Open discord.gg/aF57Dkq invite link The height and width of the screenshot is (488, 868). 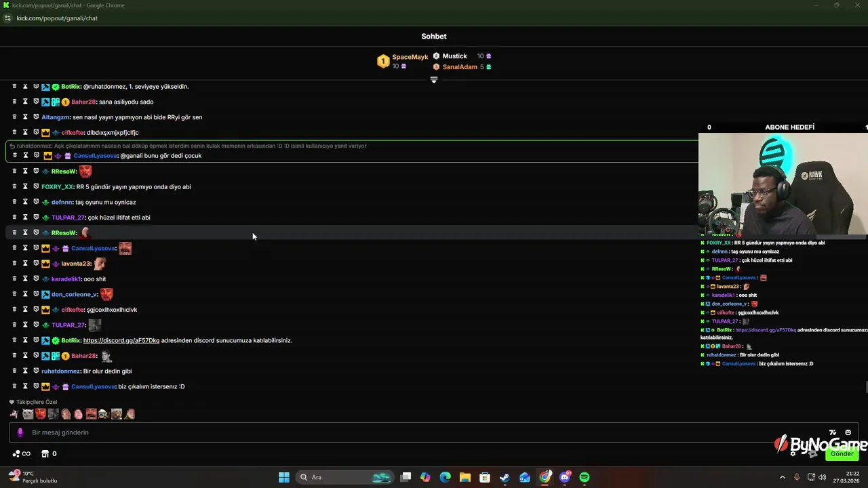121,340
